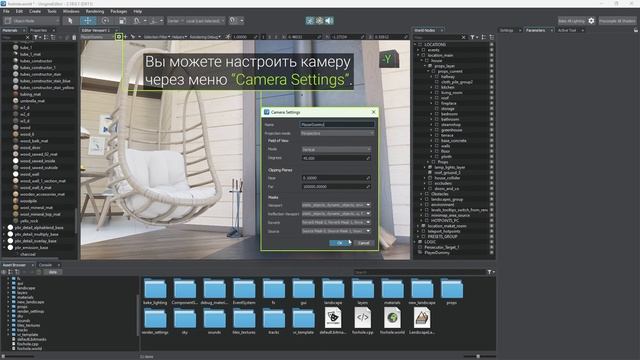The width and height of the screenshot is (640, 360).
Task: Toggle enabled box for living_room node
Action: [491, 93]
